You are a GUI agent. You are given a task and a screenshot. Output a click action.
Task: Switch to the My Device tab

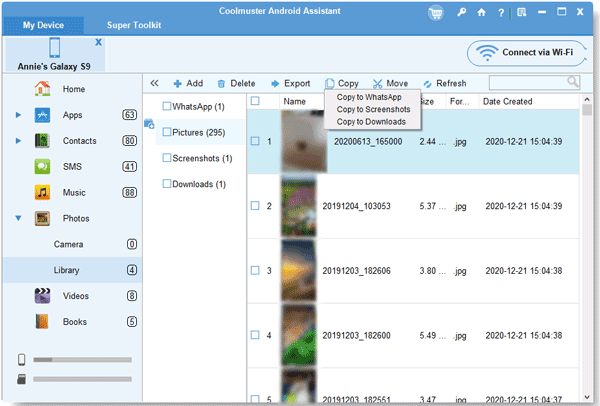pos(43,25)
